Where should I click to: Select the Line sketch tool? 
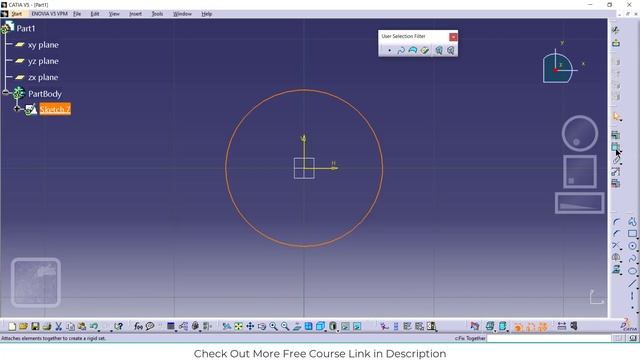[632, 283]
